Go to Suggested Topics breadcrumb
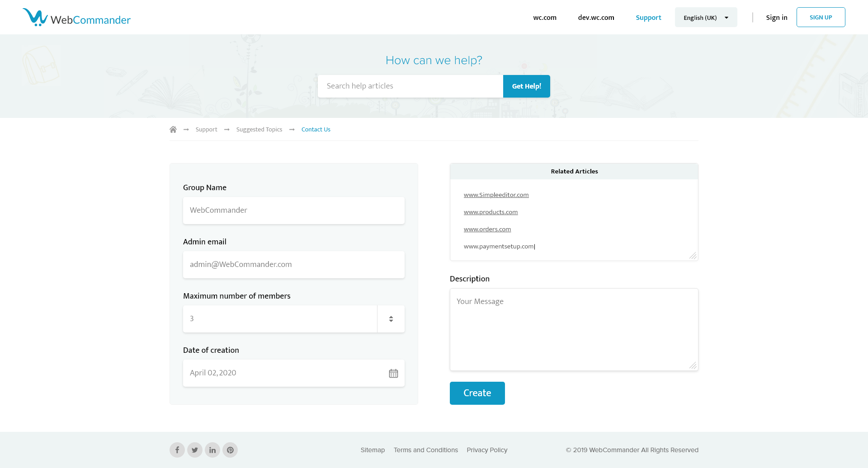This screenshot has width=868, height=468. pyautogui.click(x=259, y=130)
